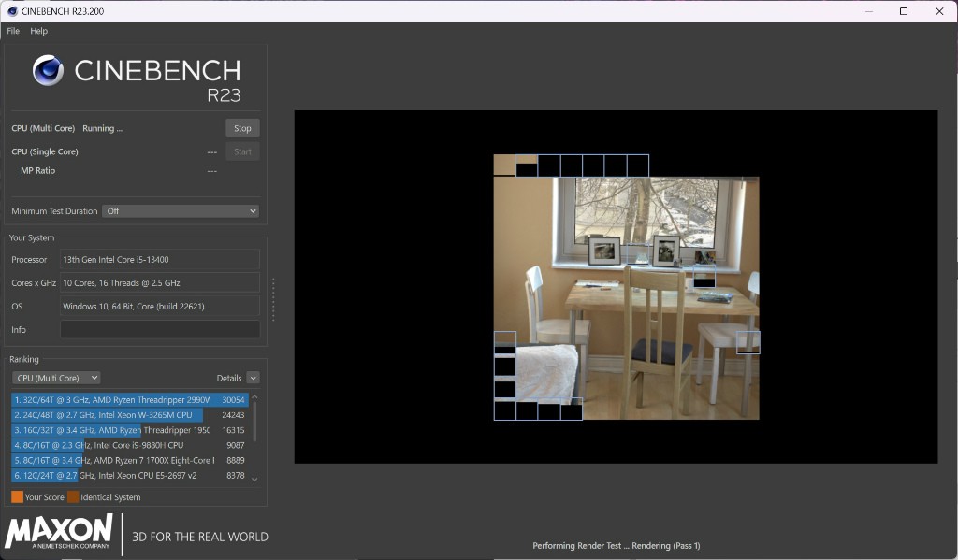Minimize the Cinebench window

point(867,11)
